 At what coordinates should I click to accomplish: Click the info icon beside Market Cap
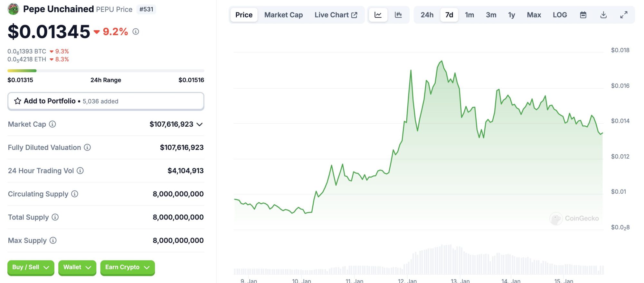pyautogui.click(x=52, y=124)
